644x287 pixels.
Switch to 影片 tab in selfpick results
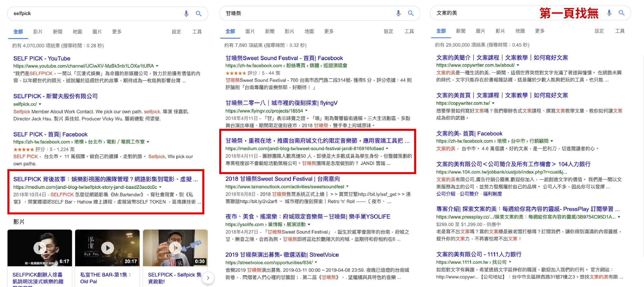(38, 32)
